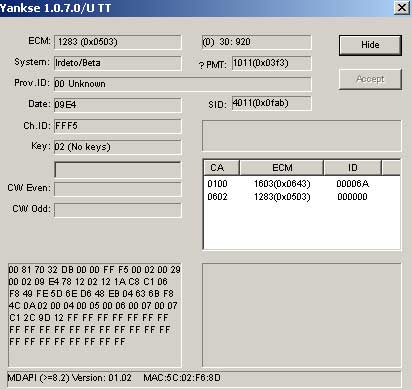412x389 pixels.
Task: Sort list by CA column header
Action: [x=221, y=168]
